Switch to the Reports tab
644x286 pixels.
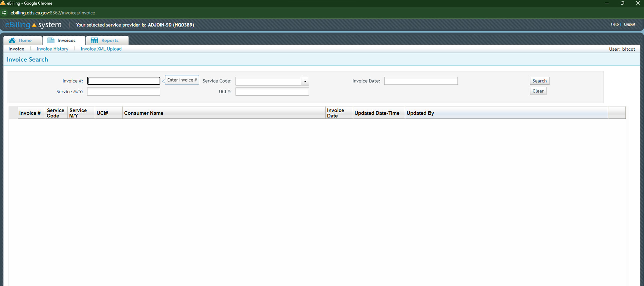pos(109,40)
